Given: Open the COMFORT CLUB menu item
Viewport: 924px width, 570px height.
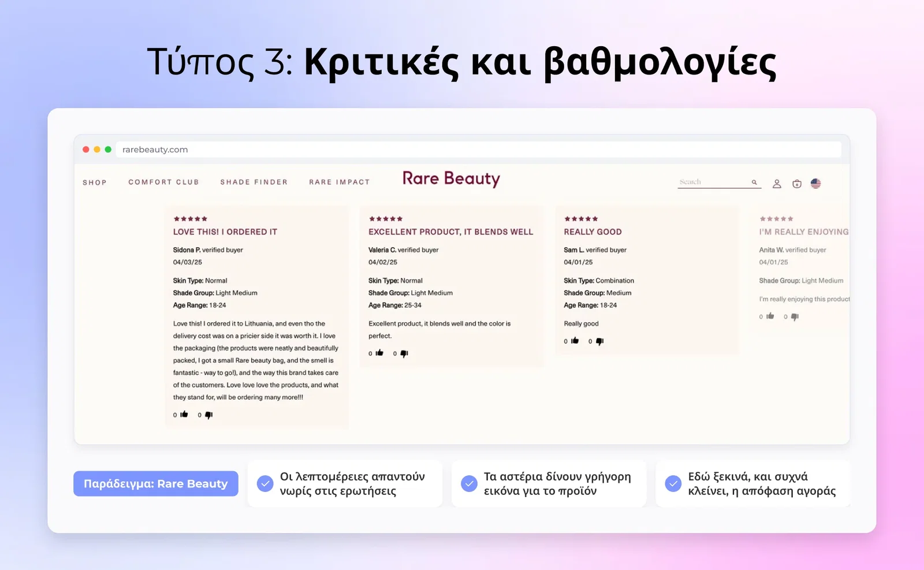Looking at the screenshot, I should (x=163, y=182).
